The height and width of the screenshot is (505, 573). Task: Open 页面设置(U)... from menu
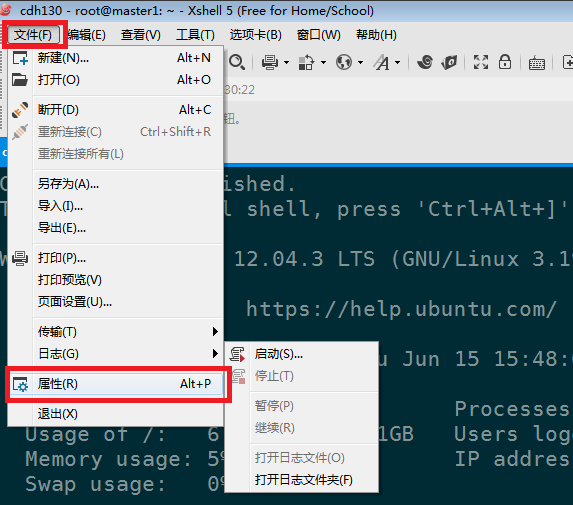tap(115, 302)
